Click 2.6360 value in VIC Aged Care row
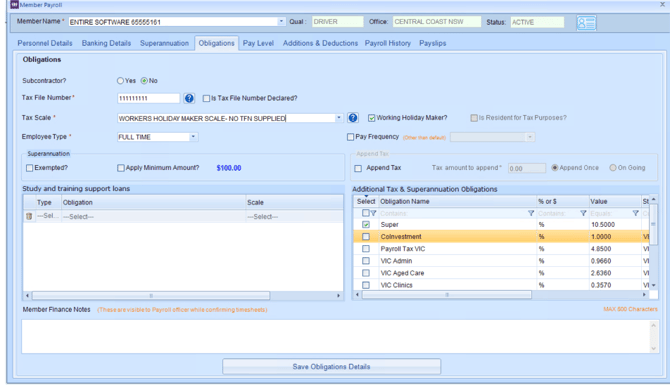 [601, 273]
